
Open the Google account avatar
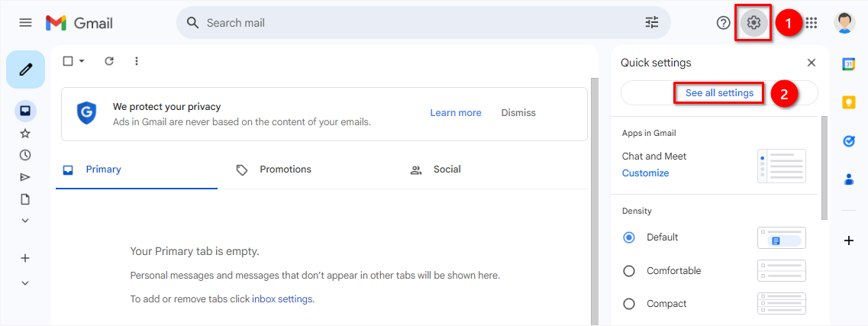click(x=844, y=23)
